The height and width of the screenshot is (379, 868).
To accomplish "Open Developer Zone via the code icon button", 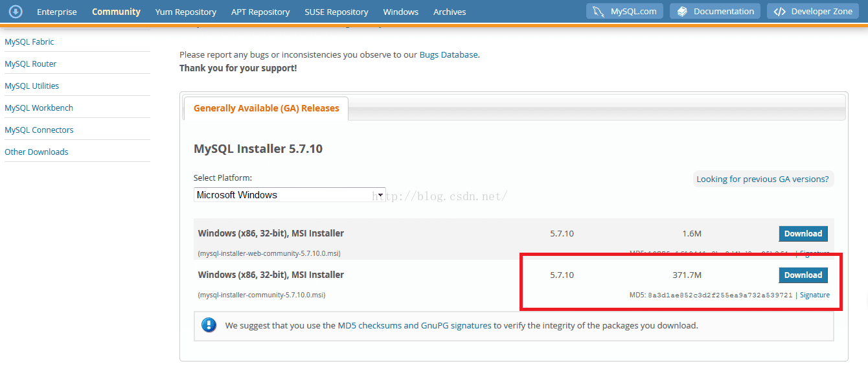I will point(812,11).
